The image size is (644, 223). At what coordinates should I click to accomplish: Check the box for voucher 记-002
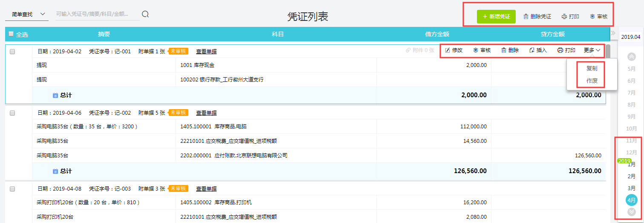pyautogui.click(x=12, y=113)
